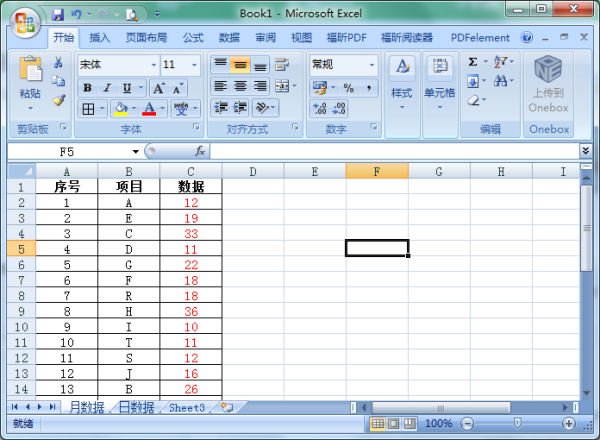The height and width of the screenshot is (440, 600).
Task: Open the number format dropdown
Action: 372,65
